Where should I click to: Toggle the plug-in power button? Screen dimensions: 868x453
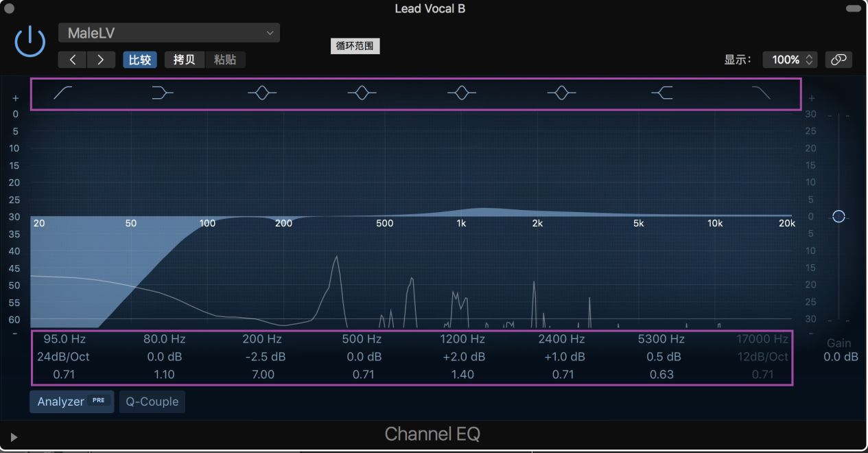[x=30, y=42]
